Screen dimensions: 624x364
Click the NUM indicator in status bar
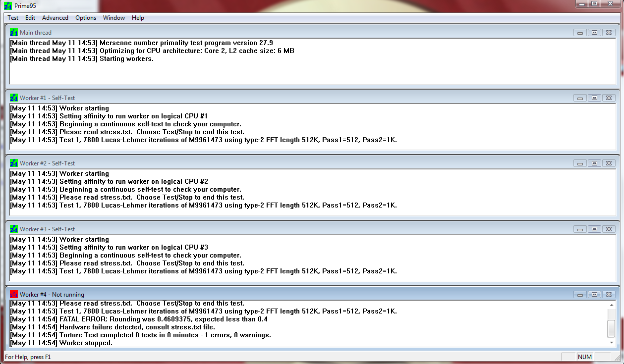(585, 357)
